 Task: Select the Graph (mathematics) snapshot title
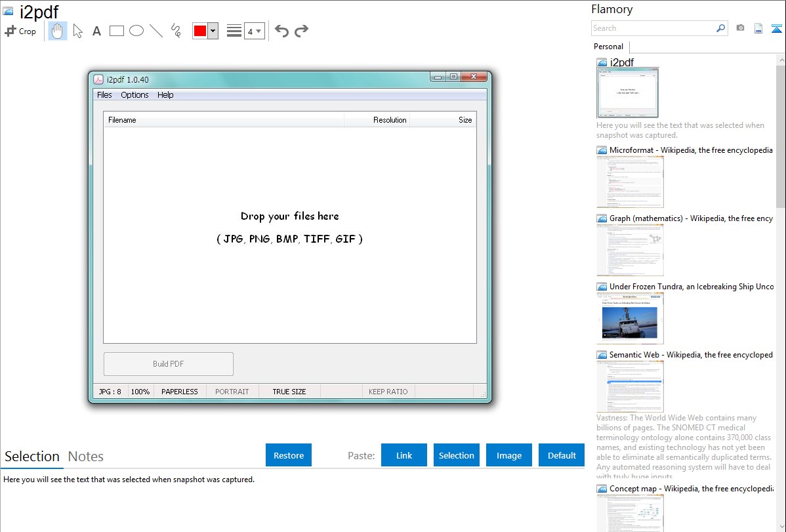(691, 218)
